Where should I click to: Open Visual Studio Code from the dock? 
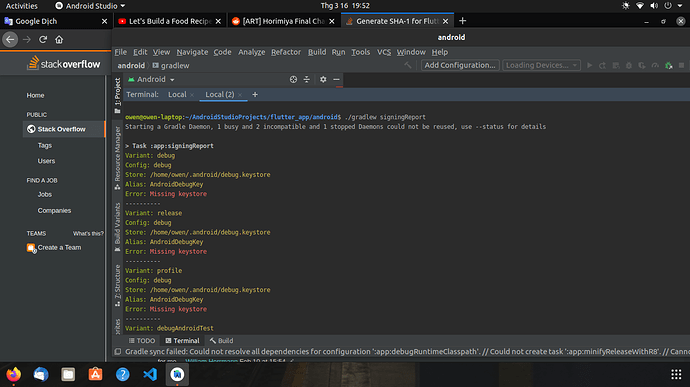coord(150,374)
